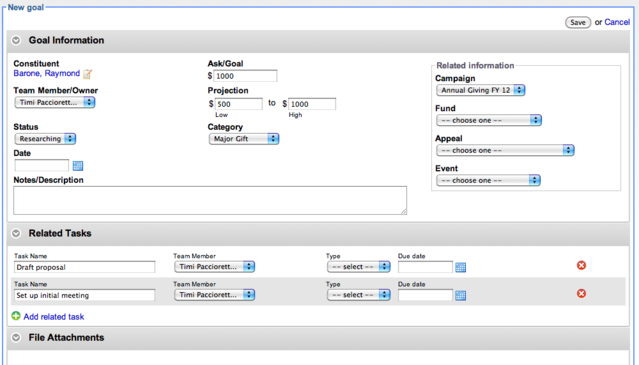
Task: Click the Projection Low amount field
Action: [x=239, y=104]
